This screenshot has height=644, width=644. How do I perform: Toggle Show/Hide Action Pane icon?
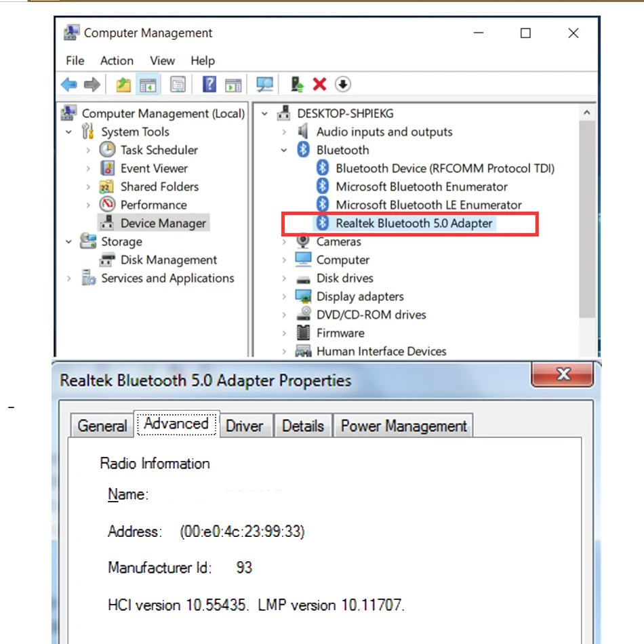pos(233,85)
